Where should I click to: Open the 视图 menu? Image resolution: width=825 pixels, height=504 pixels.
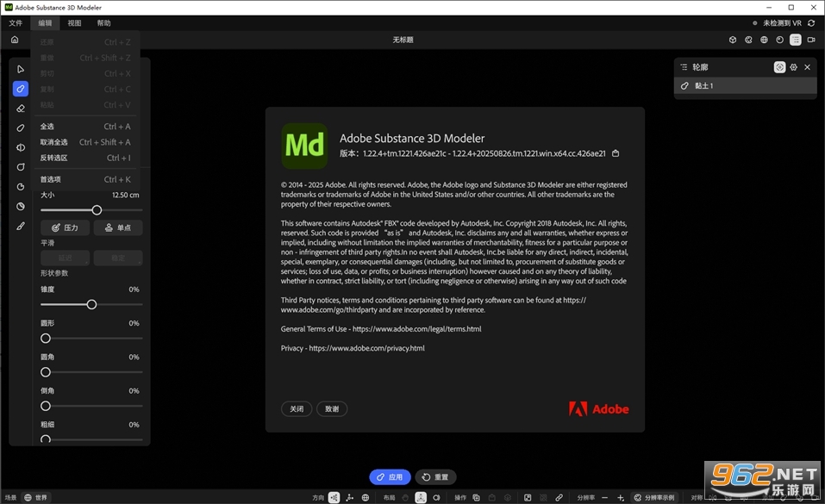coord(74,23)
